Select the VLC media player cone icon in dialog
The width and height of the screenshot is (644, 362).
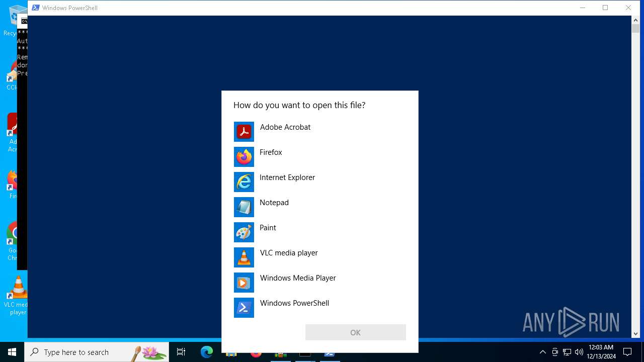pos(244,257)
